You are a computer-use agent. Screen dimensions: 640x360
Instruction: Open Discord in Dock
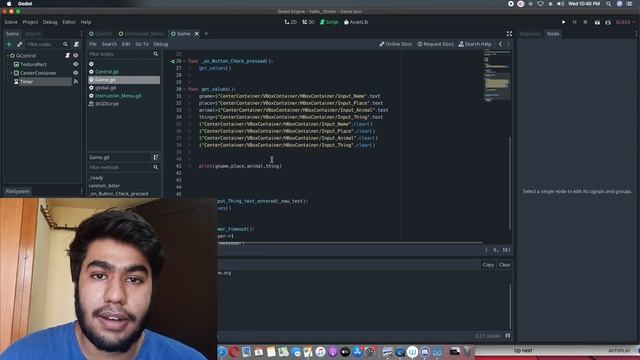click(x=424, y=351)
